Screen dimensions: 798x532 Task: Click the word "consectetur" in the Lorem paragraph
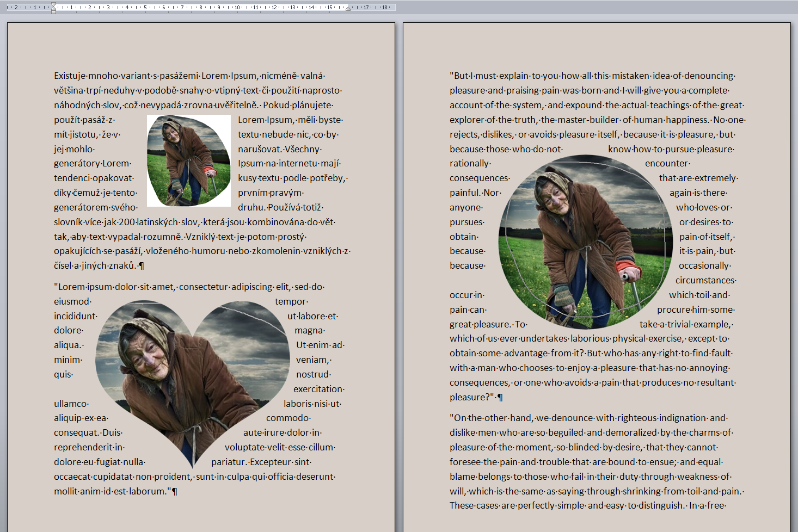pyautogui.click(x=204, y=287)
